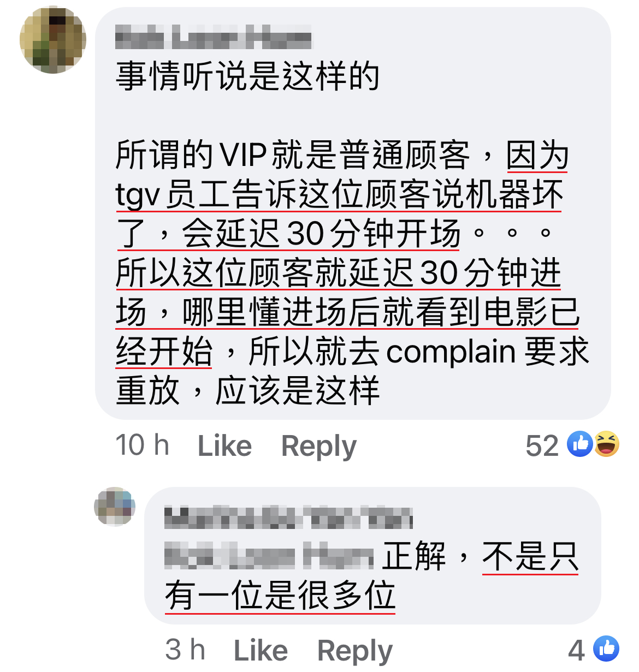This screenshot has height=672, width=639.
Task: Open the reply author's small profile picture
Action: tap(115, 507)
